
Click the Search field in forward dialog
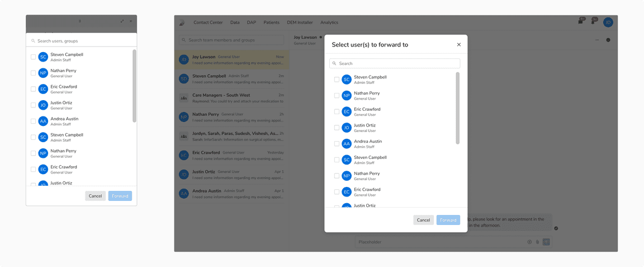pos(395,63)
